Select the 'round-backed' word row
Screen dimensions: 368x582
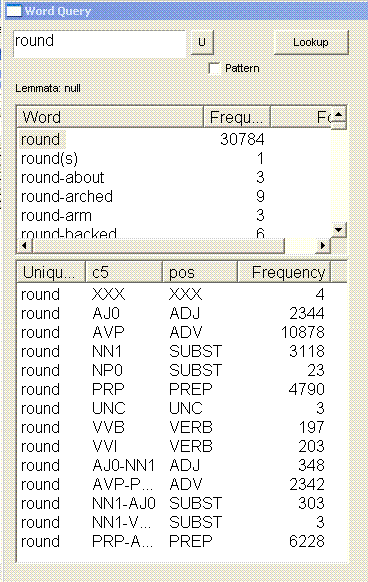[x=174, y=232]
